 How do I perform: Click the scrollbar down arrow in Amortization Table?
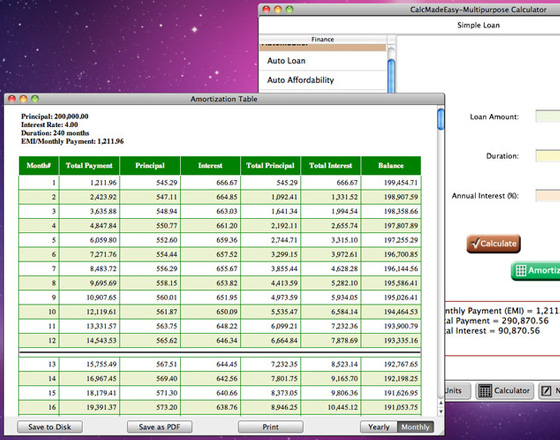point(441,411)
